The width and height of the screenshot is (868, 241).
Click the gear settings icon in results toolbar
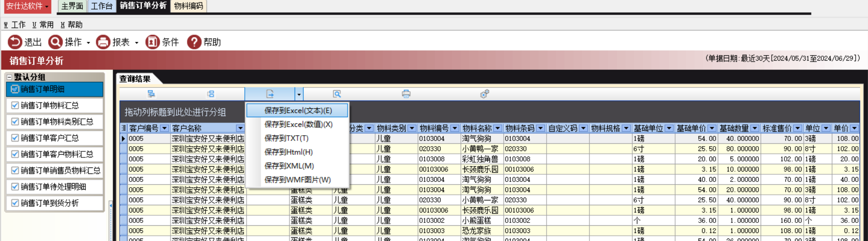[485, 94]
